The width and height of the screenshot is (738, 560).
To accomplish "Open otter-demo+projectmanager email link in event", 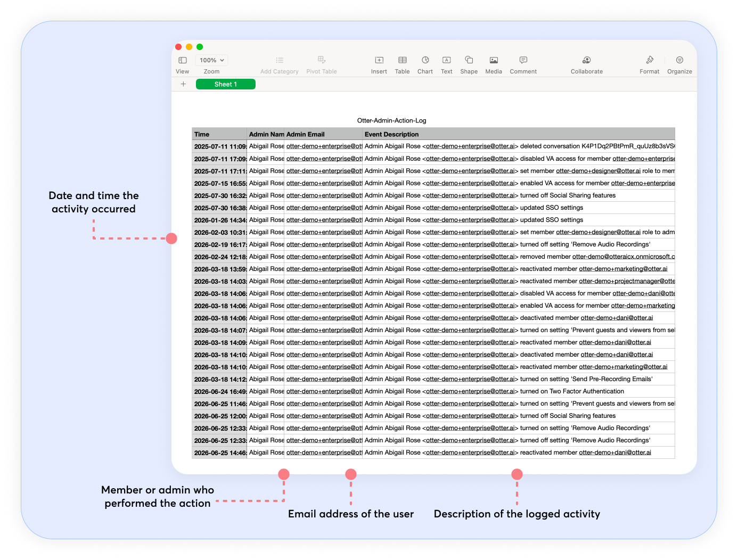I will 627,281.
